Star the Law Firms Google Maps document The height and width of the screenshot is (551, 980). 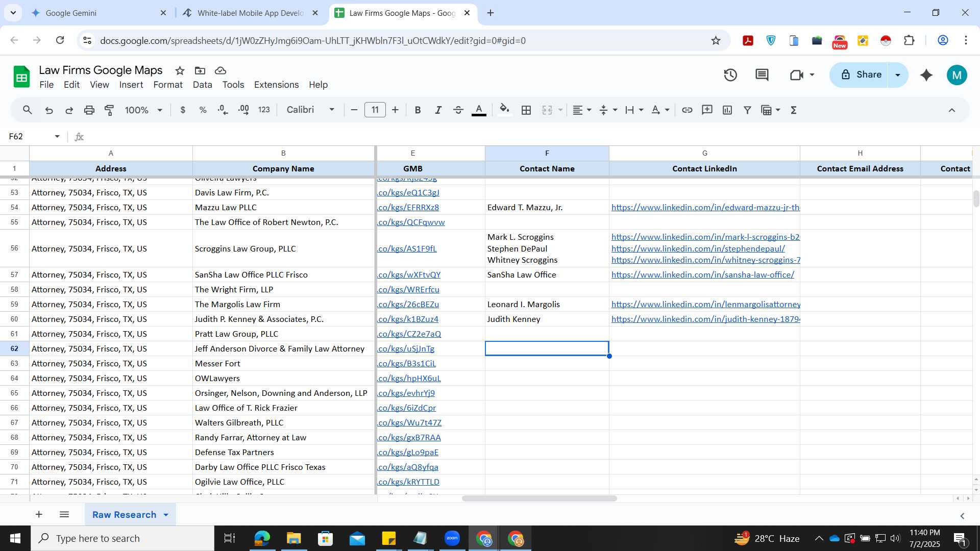coord(180,70)
